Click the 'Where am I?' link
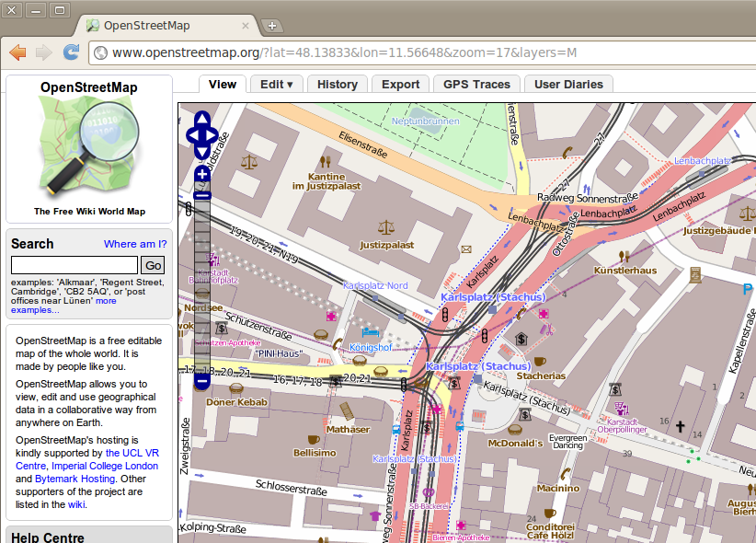Viewport: 756px width, 543px height. 135,244
